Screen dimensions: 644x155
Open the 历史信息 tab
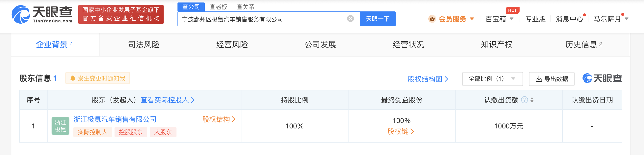click(x=584, y=44)
